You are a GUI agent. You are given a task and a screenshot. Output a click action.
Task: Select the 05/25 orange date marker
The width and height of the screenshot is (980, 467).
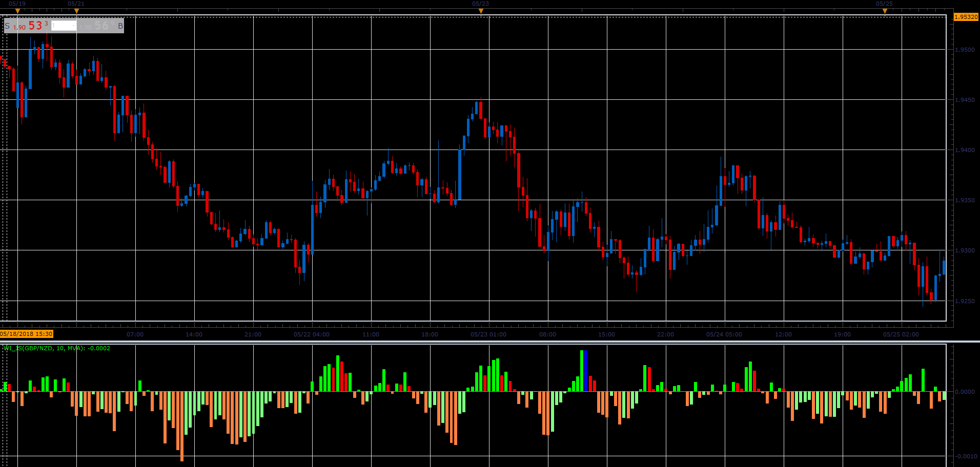(885, 11)
